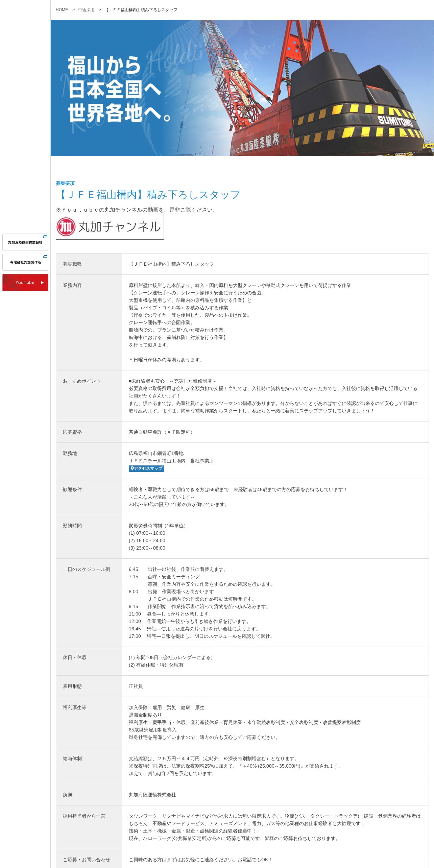Click the shift time (2) 15:00～24:00

147,540
